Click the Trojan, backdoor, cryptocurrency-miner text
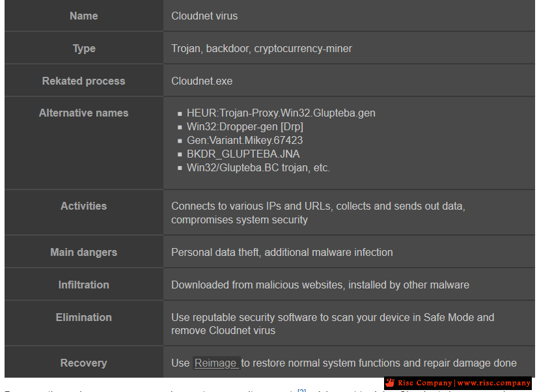 coord(262,48)
